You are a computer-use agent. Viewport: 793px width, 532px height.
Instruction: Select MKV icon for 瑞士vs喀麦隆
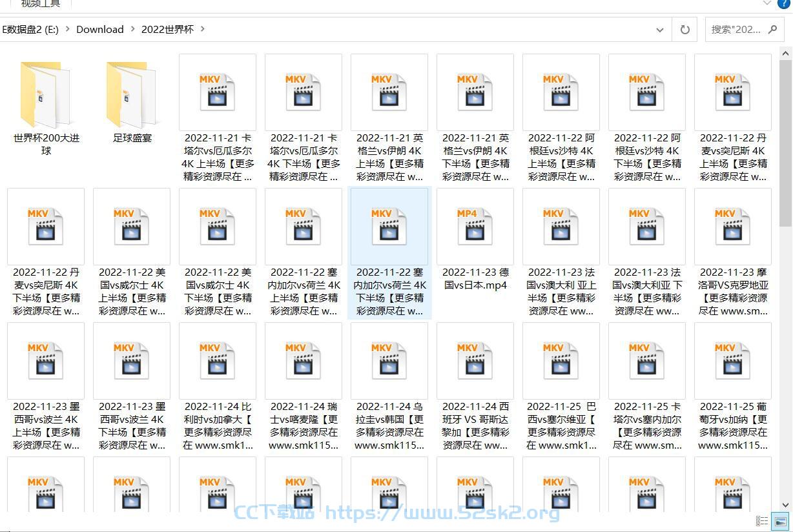click(x=304, y=361)
